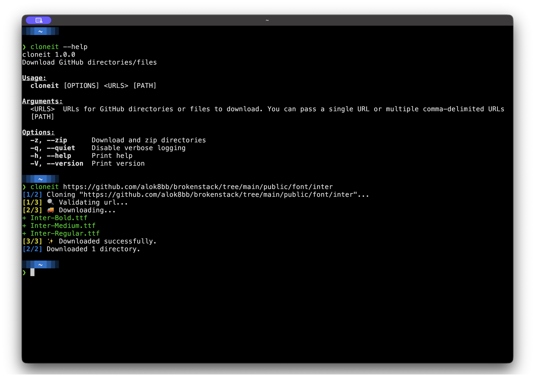Click the underlined Usage: heading
The image size is (535, 392).
[34, 78]
